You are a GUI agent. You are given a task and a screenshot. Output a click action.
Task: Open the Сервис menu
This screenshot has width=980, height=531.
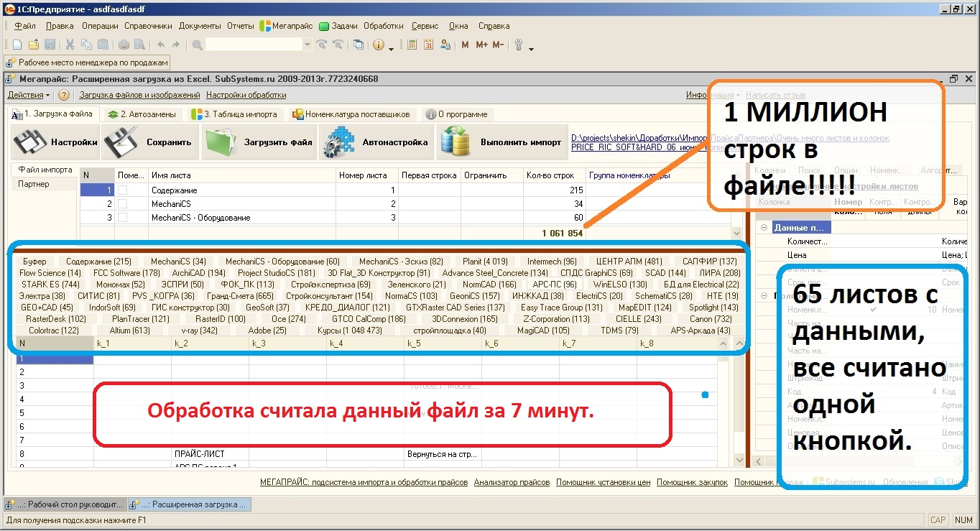(425, 26)
